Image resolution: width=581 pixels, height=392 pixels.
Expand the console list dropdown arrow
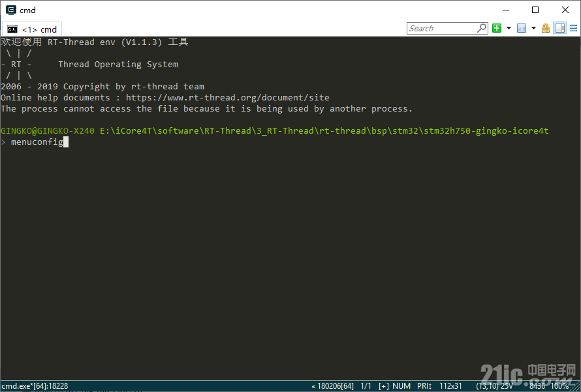(x=533, y=28)
